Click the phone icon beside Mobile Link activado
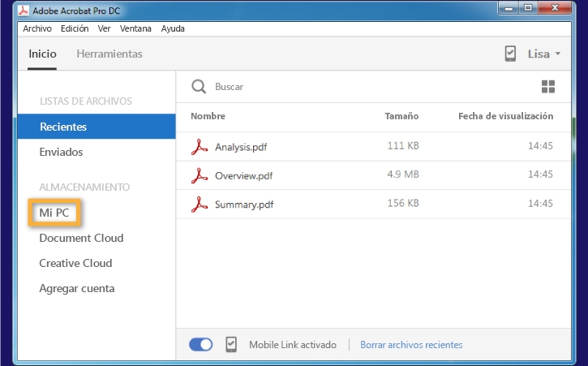This screenshot has width=588, height=366. (x=231, y=344)
